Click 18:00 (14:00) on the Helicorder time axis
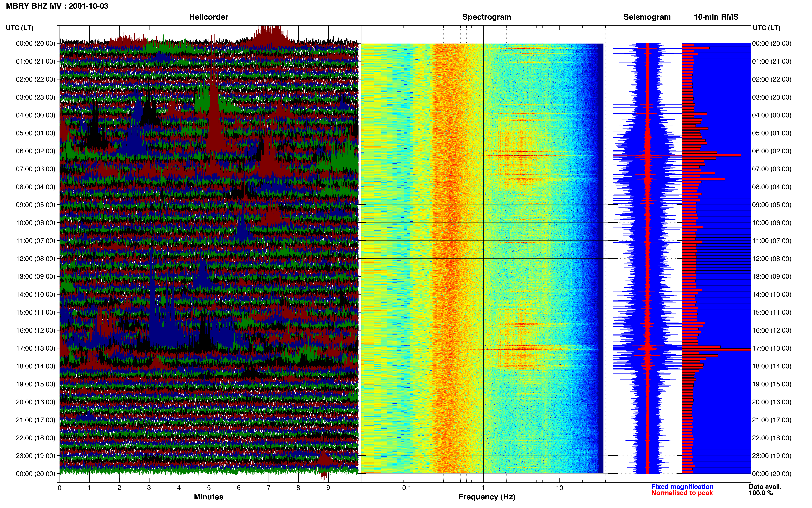The height and width of the screenshot is (508, 812). pos(36,366)
